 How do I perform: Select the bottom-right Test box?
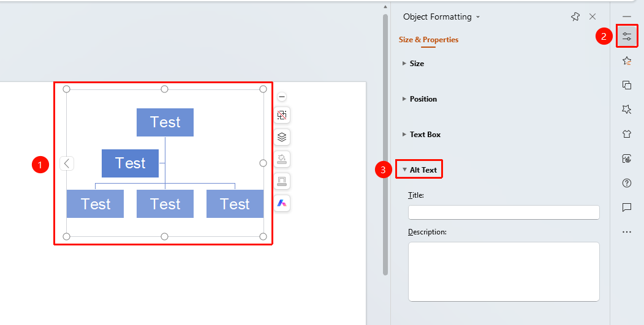235,204
